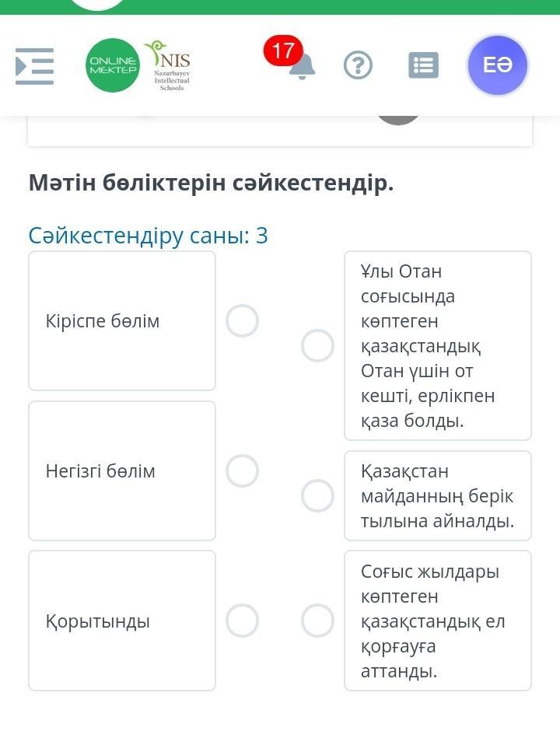Click the Қазақстан майданның берік тылына card

click(x=437, y=495)
